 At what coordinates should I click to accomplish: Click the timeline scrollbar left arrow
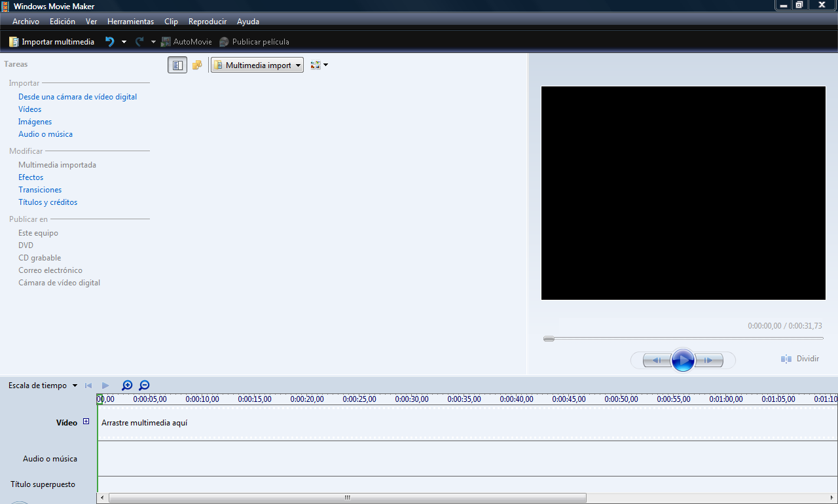click(x=101, y=498)
